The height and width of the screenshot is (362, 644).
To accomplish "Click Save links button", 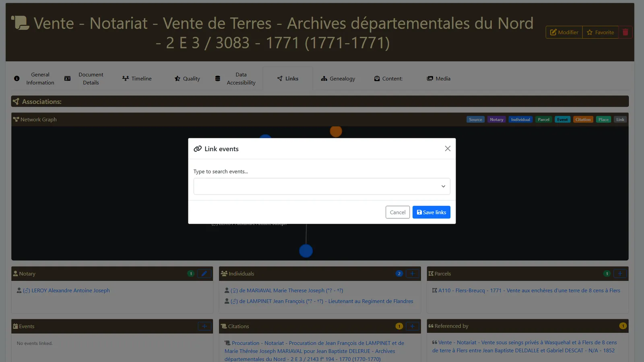I will click(x=431, y=212).
